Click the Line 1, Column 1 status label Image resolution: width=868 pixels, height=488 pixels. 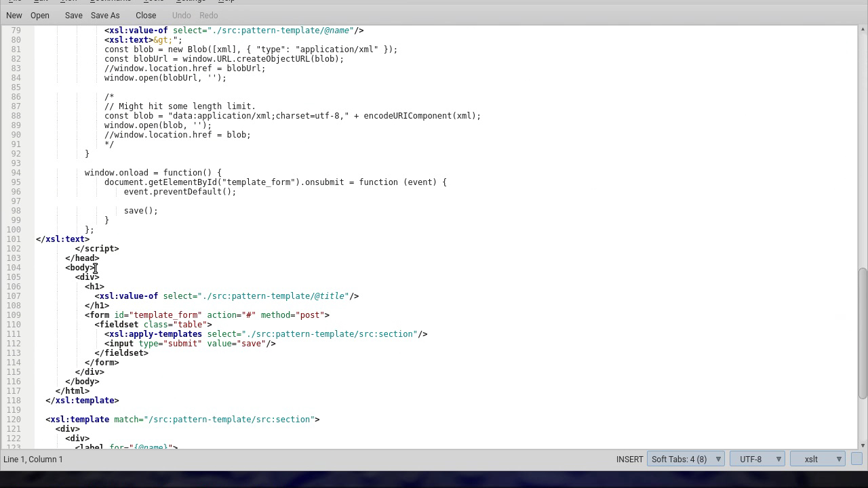coord(33,460)
